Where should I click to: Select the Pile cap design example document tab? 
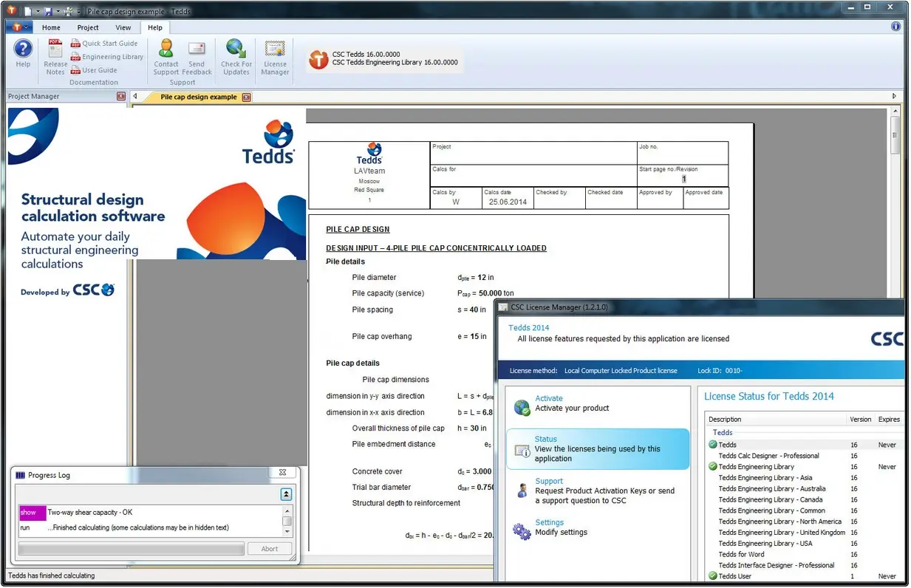[x=199, y=97]
